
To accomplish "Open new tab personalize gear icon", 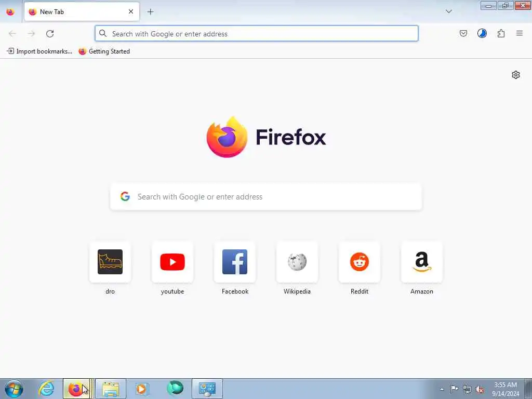I will click(516, 75).
